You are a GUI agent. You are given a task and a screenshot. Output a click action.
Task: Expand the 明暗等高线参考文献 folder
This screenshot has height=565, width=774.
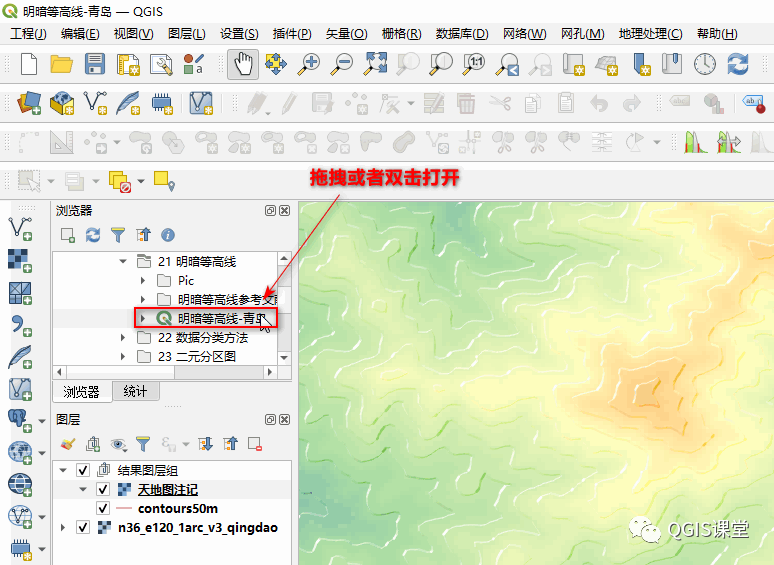point(143,300)
